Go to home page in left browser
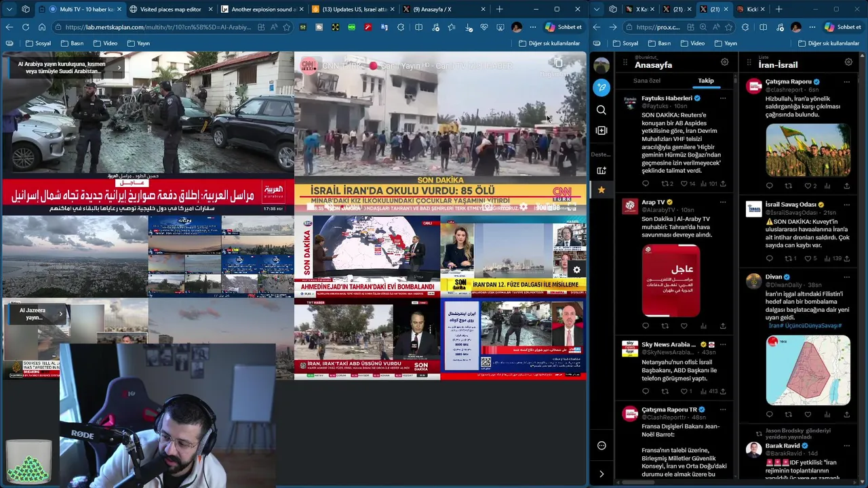The width and height of the screenshot is (868, 488). pyautogui.click(x=41, y=27)
